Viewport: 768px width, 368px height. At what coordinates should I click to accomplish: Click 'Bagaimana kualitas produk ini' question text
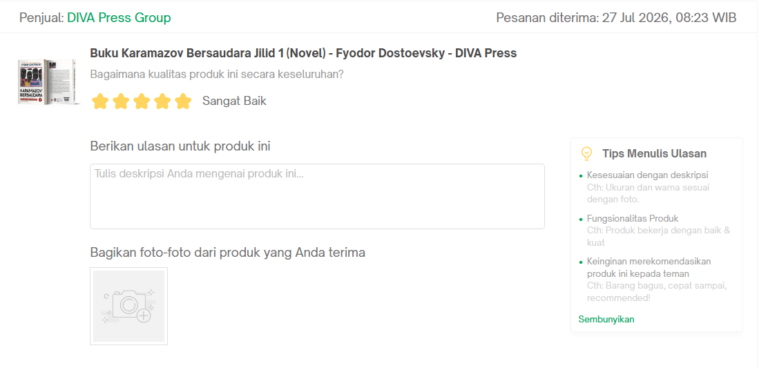coord(217,75)
